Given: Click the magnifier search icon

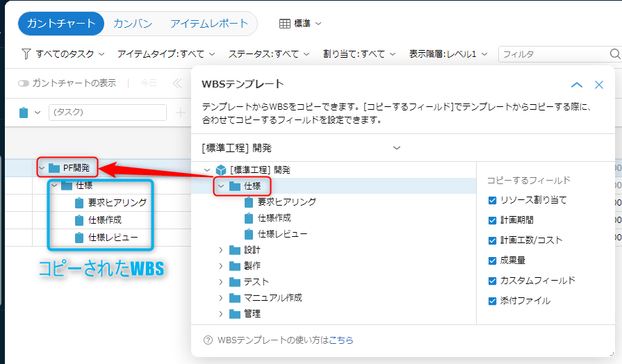Looking at the screenshot, I should [x=615, y=54].
